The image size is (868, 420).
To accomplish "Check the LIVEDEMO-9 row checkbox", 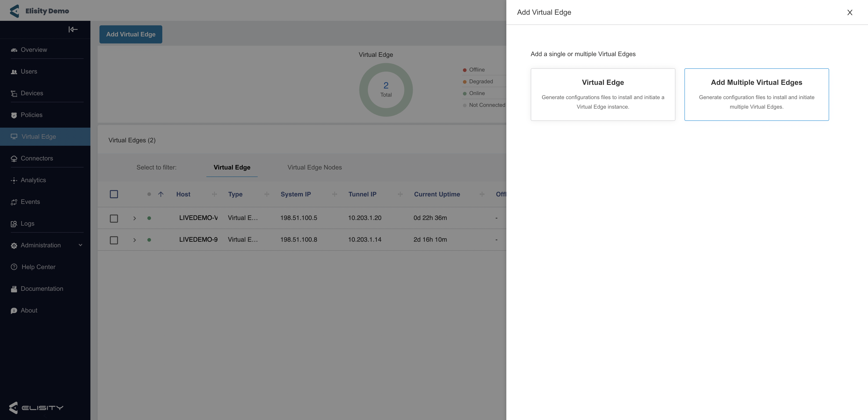I will coord(114,240).
